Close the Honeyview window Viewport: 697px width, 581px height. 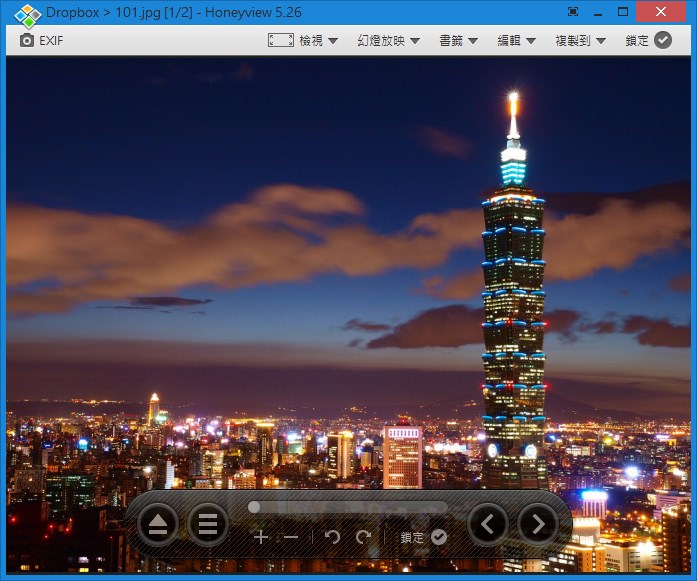click(661, 12)
